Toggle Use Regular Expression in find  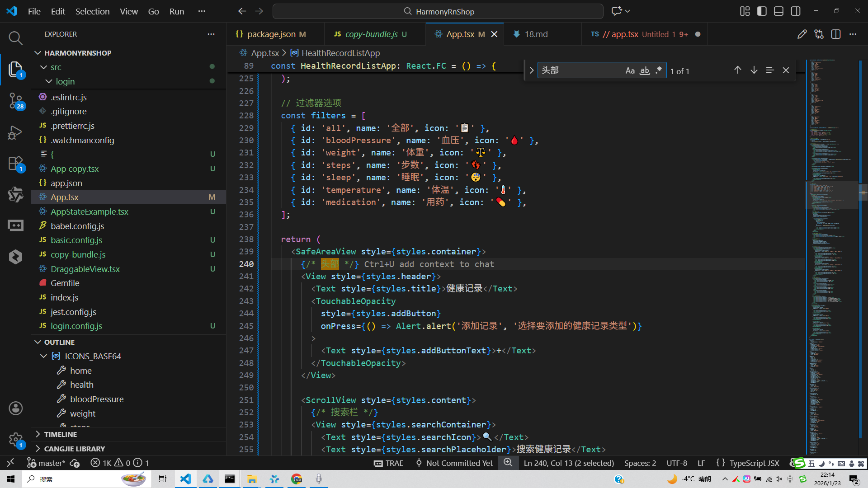659,70
